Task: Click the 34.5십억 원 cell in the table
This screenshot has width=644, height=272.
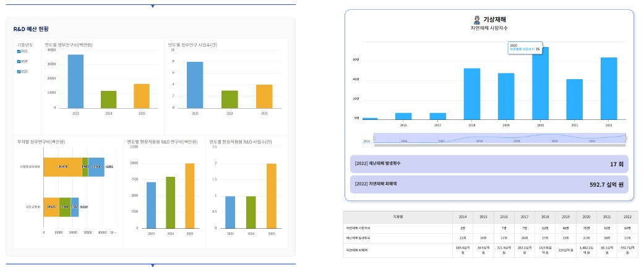Action: click(x=483, y=250)
